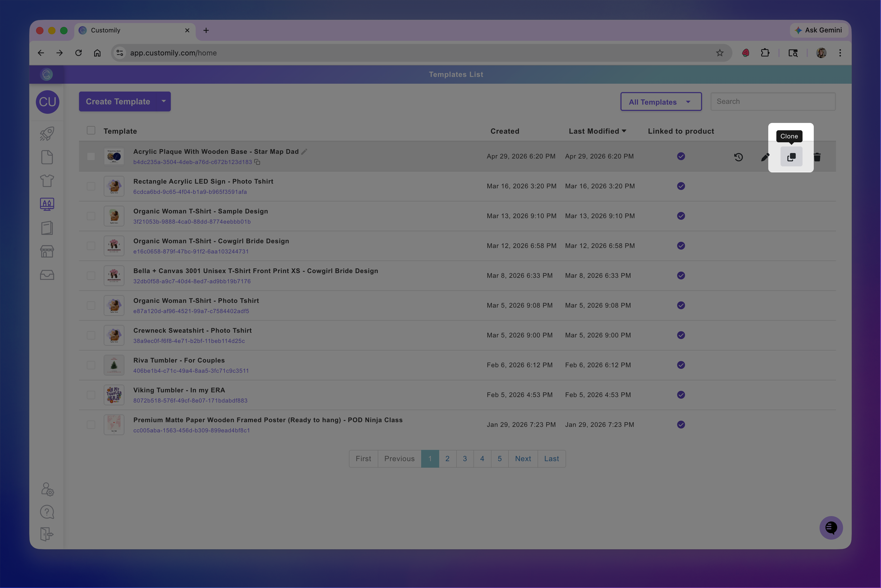Delete the Acrylic Plaque Star Map Dad template
This screenshot has width=881, height=588.
817,157
